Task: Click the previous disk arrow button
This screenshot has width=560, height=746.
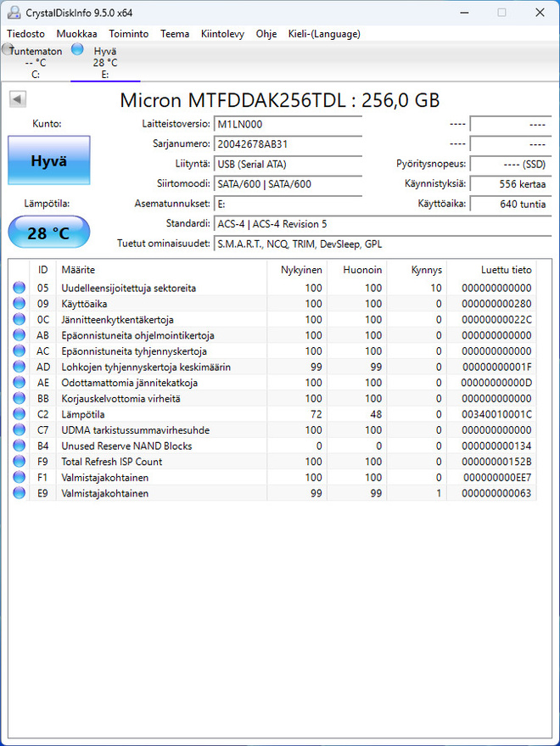Action: [18, 99]
